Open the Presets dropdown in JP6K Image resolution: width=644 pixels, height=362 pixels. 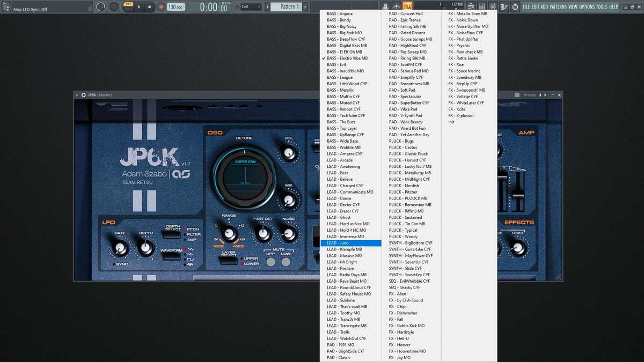pos(530,95)
